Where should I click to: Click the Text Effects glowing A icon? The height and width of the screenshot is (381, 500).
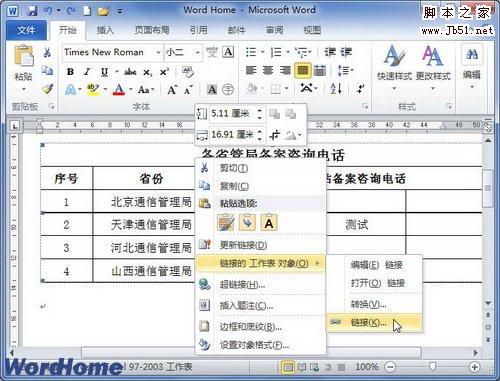[x=71, y=89]
